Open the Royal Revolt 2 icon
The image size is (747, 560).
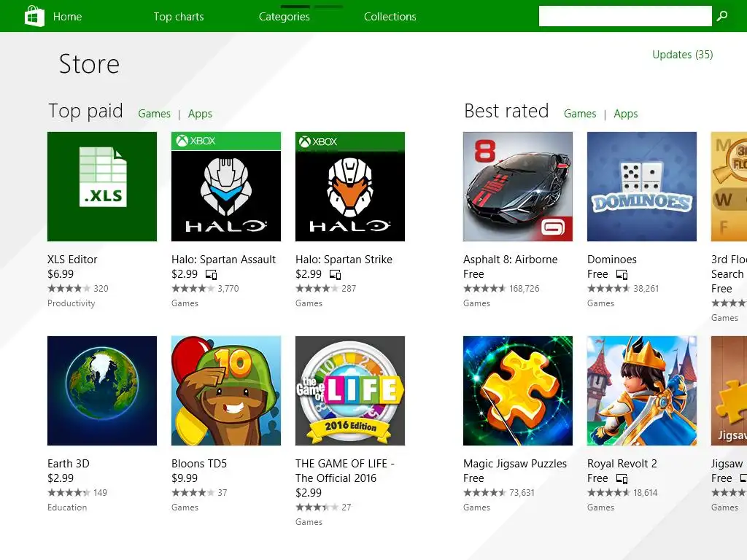tap(642, 391)
